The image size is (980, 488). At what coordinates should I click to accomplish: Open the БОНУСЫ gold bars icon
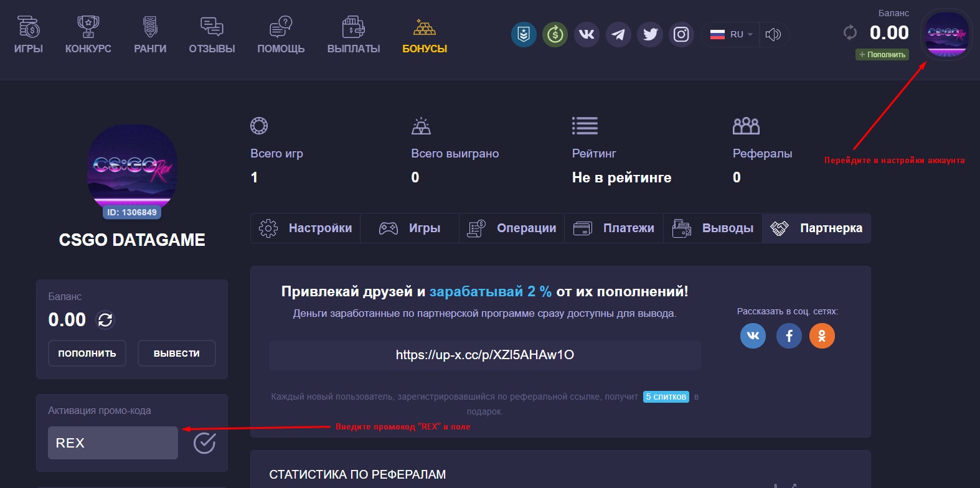click(x=425, y=27)
